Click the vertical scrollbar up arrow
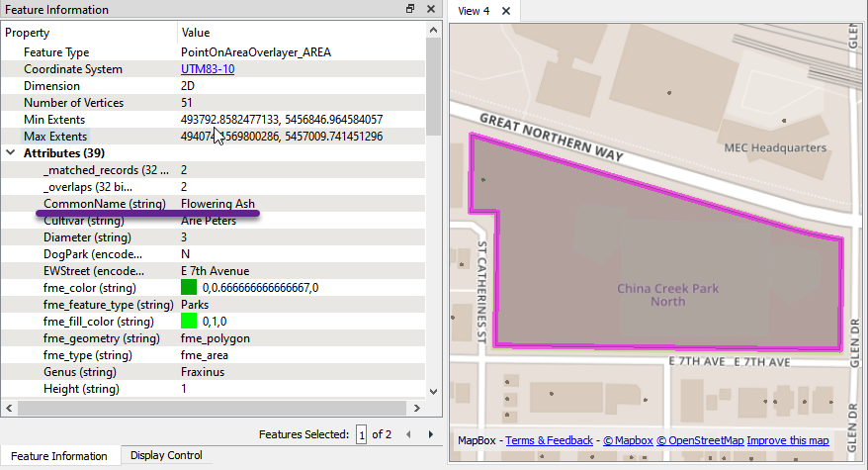Image resolution: width=868 pixels, height=470 pixels. click(433, 32)
